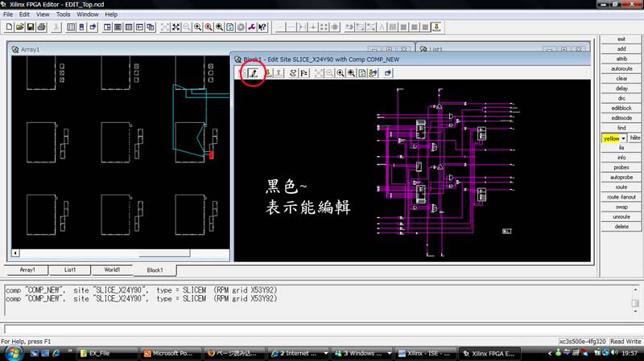Click the add button

click(621, 49)
